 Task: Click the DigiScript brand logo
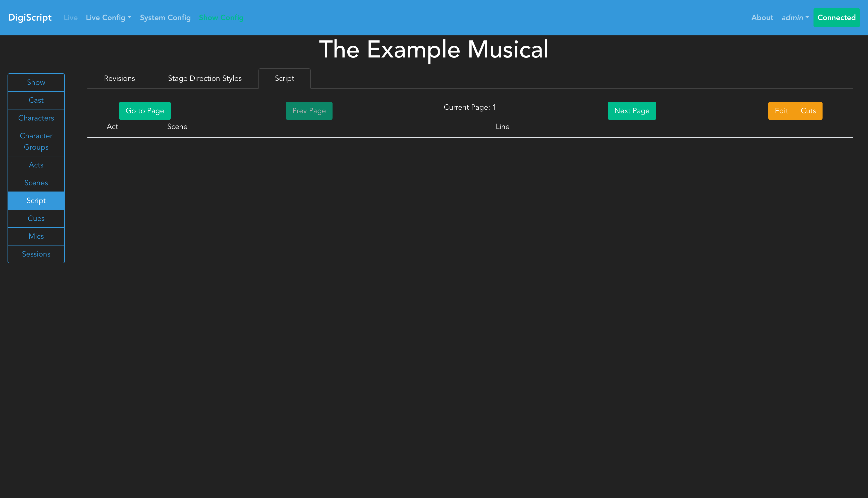(x=30, y=17)
